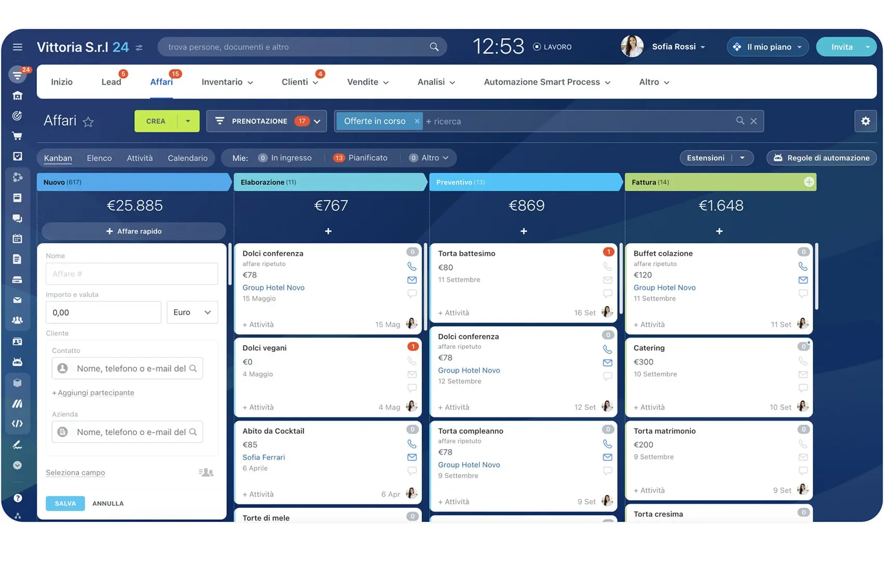Expand the Invita button arrow
Screen dimensions: 884x588
pos(867,47)
